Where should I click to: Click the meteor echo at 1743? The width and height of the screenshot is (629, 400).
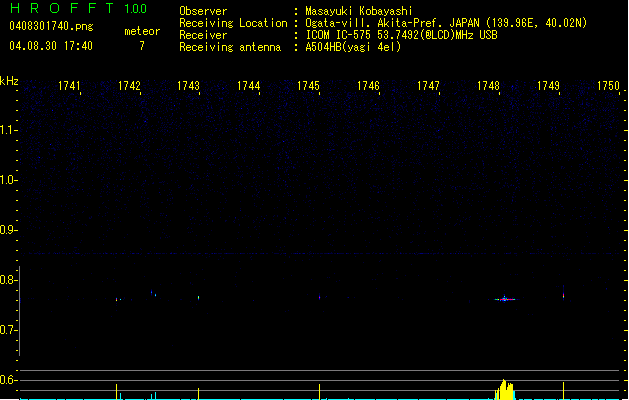pos(199,298)
